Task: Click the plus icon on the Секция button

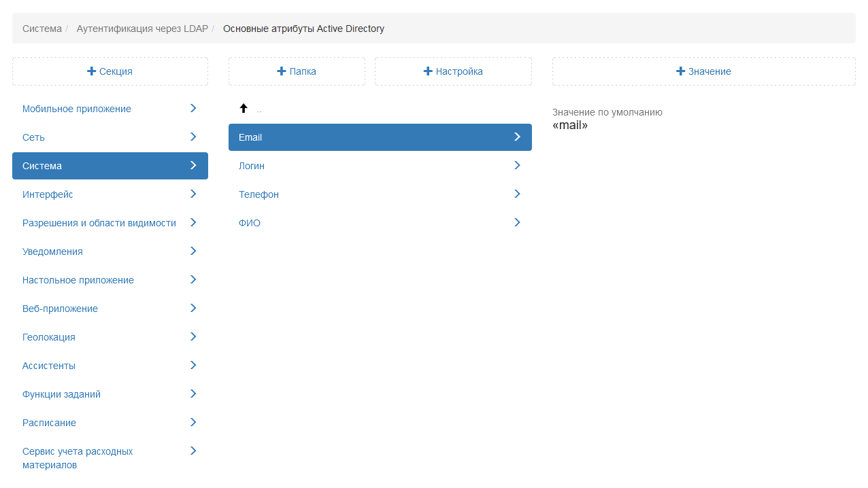Action: tap(92, 71)
